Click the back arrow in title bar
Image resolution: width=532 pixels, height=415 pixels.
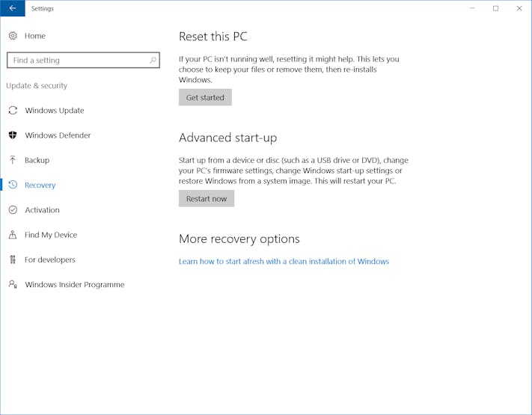pos(12,8)
